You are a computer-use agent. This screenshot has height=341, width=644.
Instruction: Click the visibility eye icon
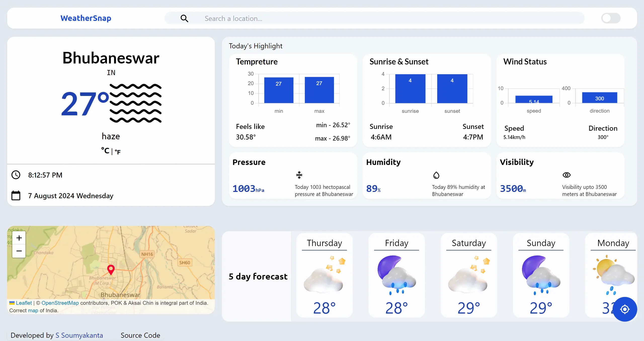pyautogui.click(x=567, y=175)
